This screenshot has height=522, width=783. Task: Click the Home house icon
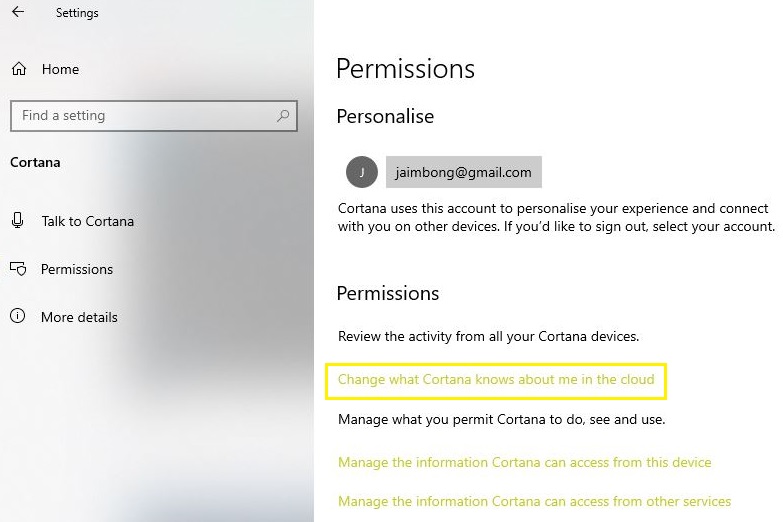coord(18,69)
